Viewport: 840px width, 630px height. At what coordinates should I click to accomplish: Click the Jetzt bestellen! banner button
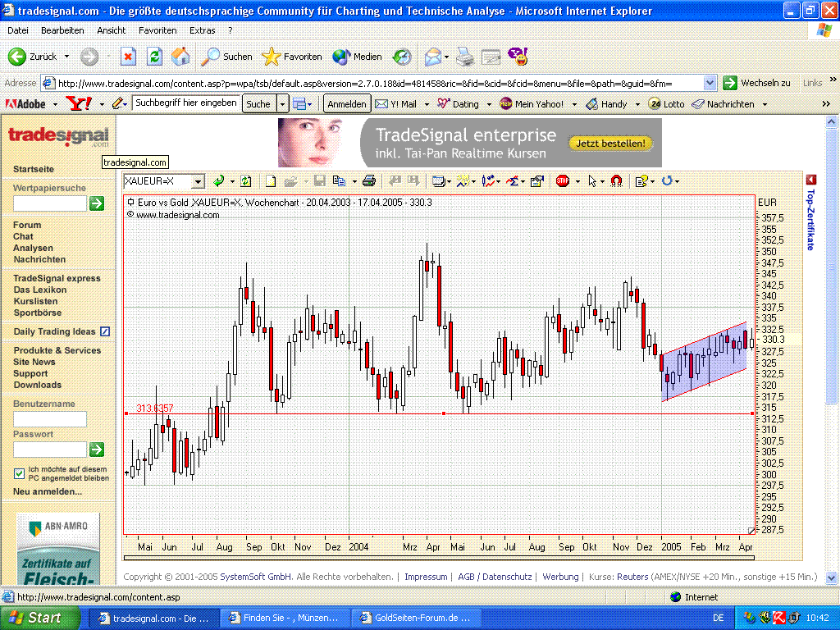pyautogui.click(x=610, y=144)
